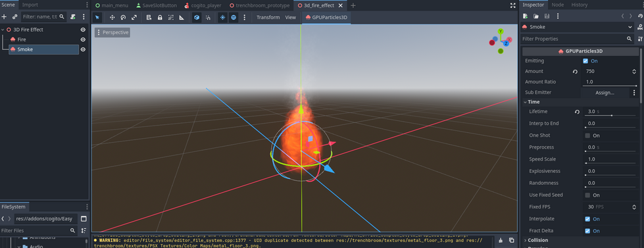Enable the Use Fixed Seed checkbox

[587, 195]
